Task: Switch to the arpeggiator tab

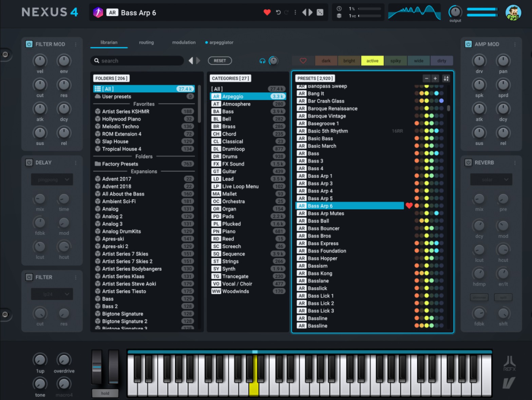Action: pyautogui.click(x=219, y=42)
